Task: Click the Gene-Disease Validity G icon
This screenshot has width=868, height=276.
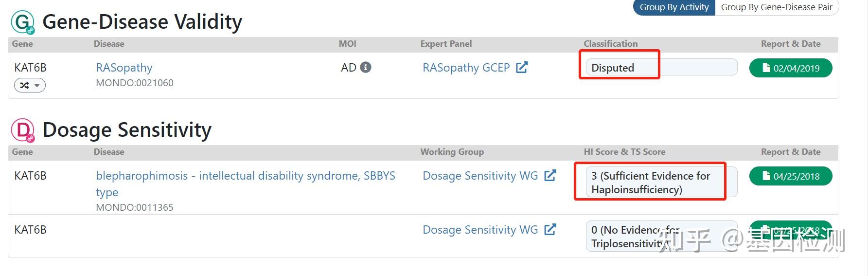Action: [x=22, y=22]
